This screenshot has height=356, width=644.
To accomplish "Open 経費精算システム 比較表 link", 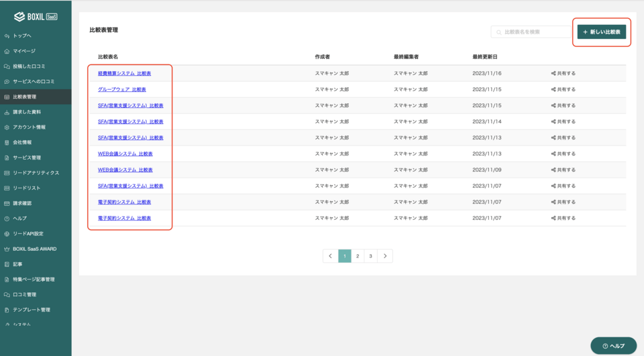I will 124,73.
